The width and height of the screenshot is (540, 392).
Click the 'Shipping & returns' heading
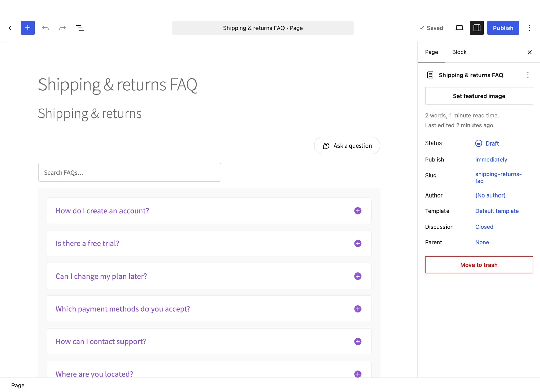[x=90, y=114]
